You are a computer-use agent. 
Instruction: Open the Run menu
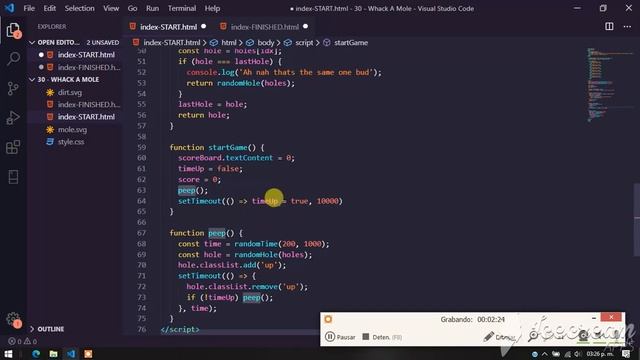tap(152, 8)
